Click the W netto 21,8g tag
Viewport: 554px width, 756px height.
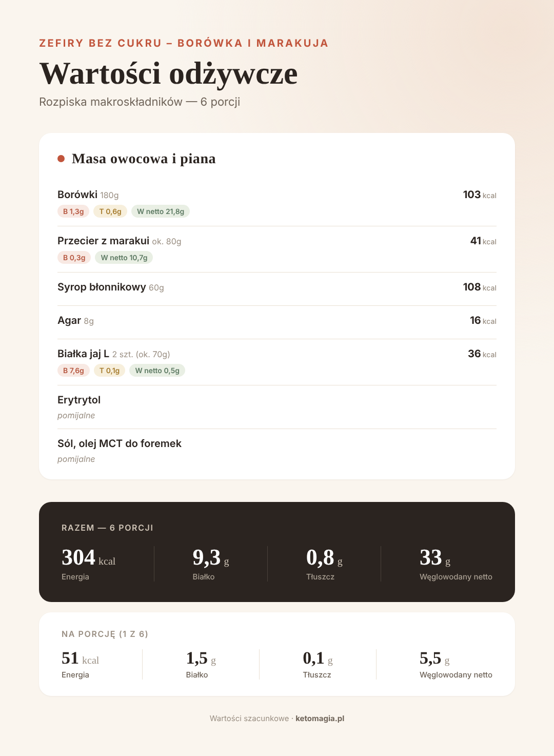pyautogui.click(x=161, y=211)
